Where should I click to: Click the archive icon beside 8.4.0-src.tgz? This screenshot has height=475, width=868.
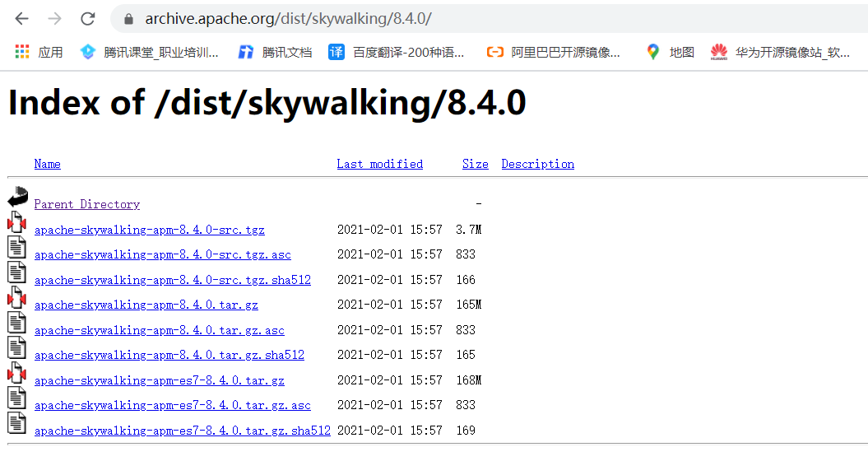tap(16, 222)
